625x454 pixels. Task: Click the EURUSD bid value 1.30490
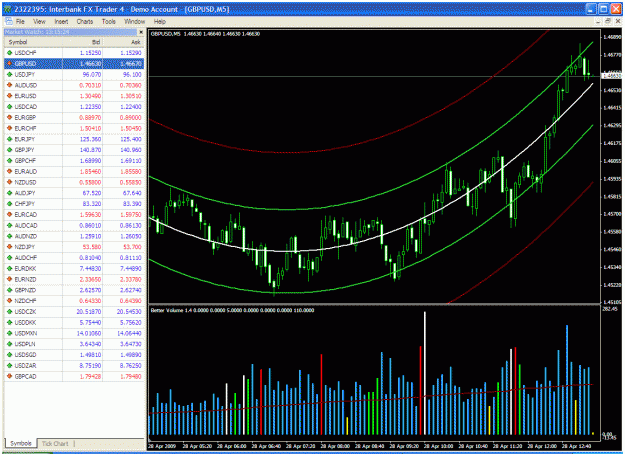90,96
